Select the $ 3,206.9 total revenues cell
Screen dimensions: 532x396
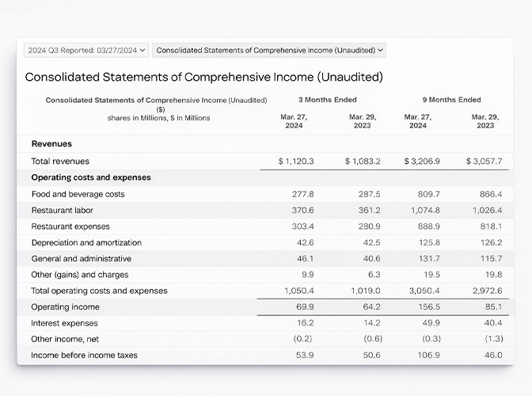[422, 162]
